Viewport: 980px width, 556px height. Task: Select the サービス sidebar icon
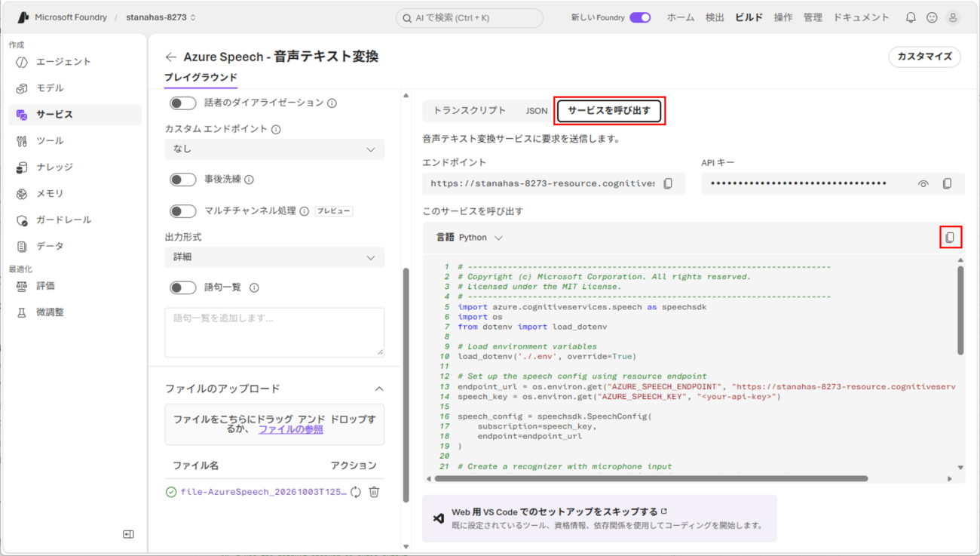click(x=22, y=115)
